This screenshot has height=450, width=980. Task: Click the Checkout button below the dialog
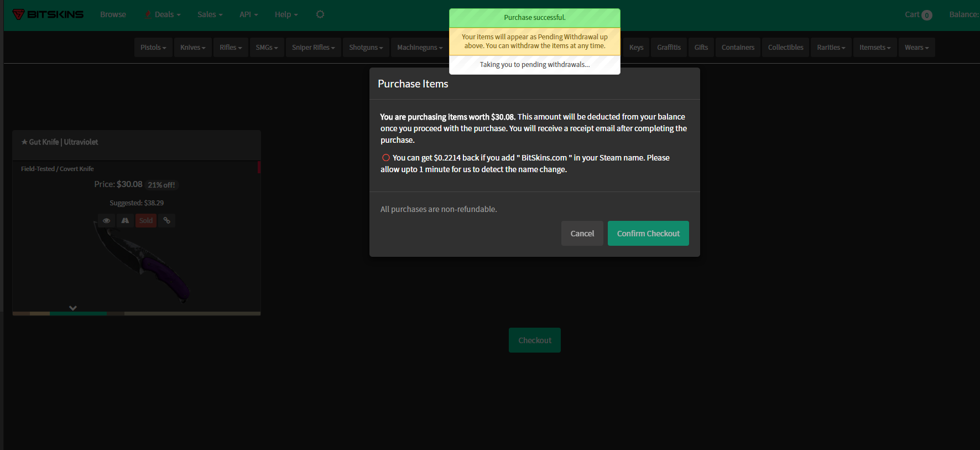point(535,340)
